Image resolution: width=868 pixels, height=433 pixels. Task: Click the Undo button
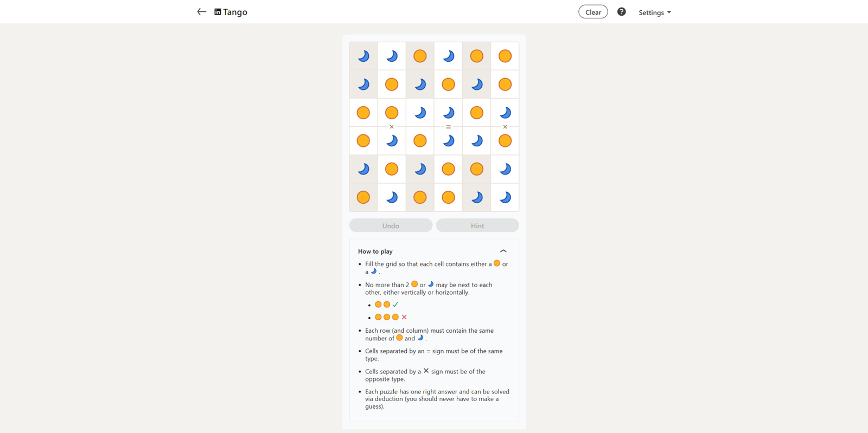point(391,225)
